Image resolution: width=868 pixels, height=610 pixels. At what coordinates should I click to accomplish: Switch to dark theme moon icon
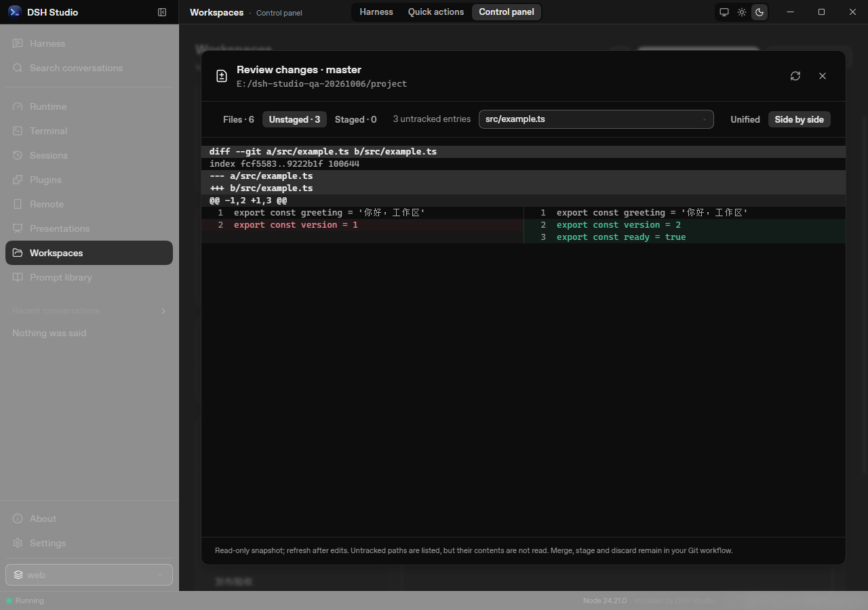click(759, 12)
